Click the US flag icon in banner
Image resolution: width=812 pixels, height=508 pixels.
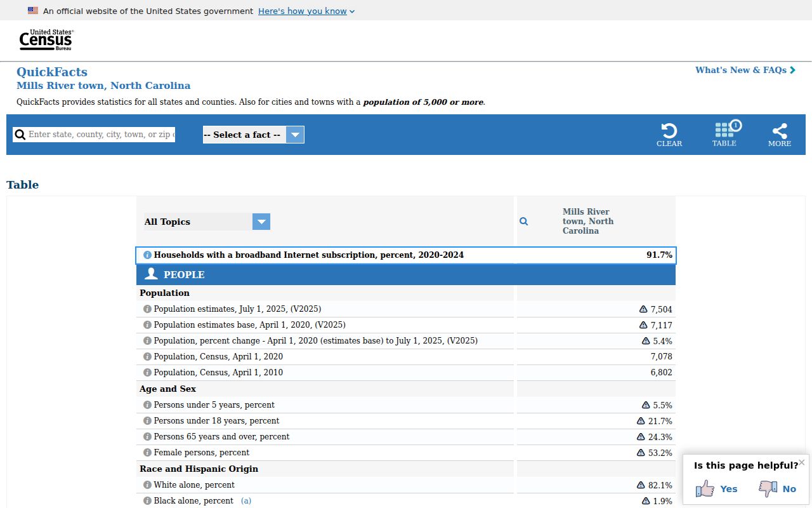(x=33, y=11)
